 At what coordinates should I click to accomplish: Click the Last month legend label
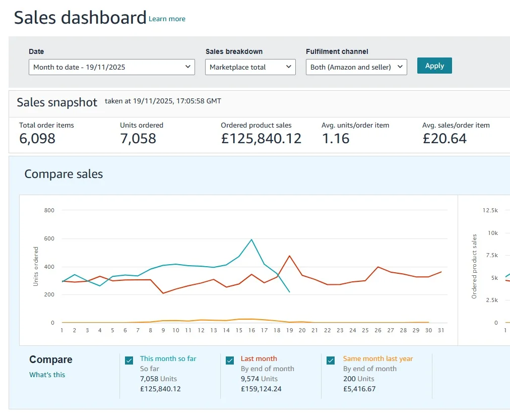tap(259, 358)
